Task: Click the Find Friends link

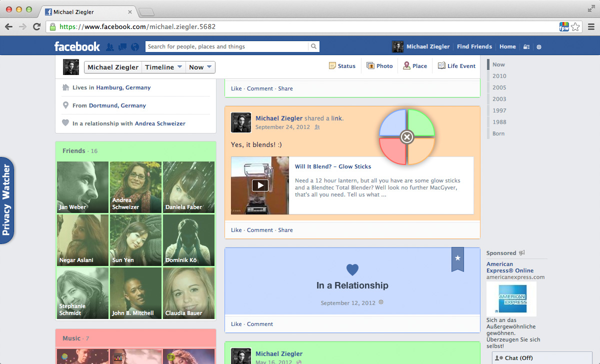Action: point(474,46)
